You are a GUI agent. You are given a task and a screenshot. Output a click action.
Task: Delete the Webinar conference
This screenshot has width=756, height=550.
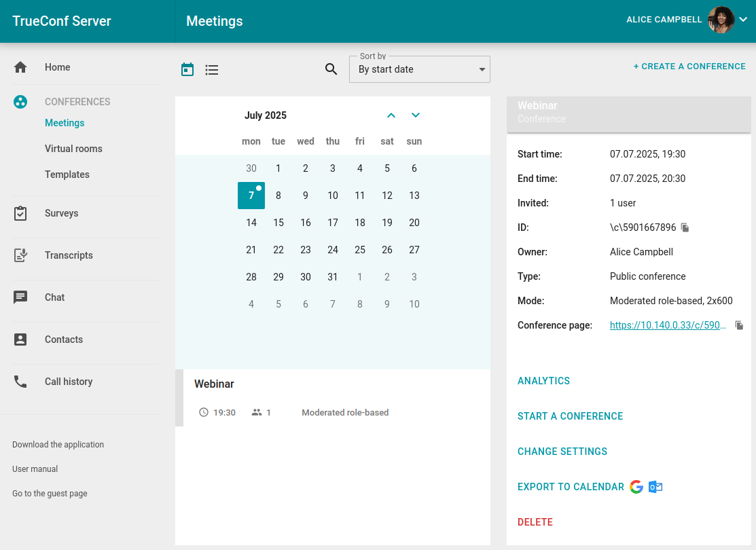(x=535, y=522)
